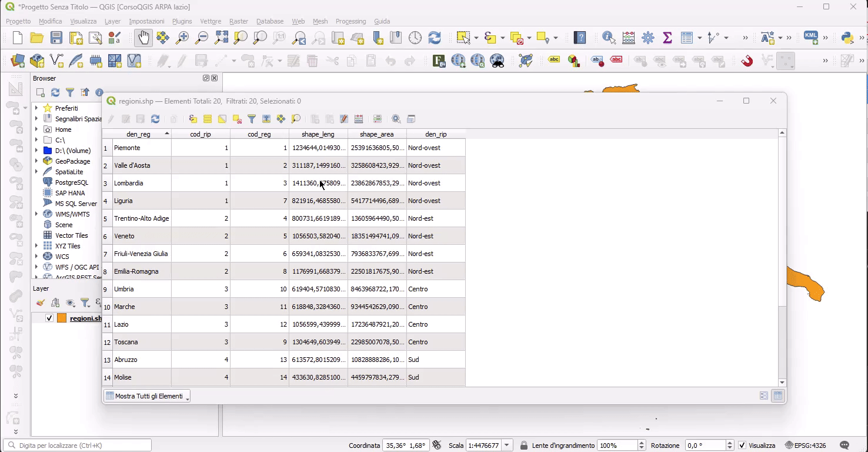Toggle visibility of the regioni.shp layer
Viewport: 868px width, 452px height.
49,318
